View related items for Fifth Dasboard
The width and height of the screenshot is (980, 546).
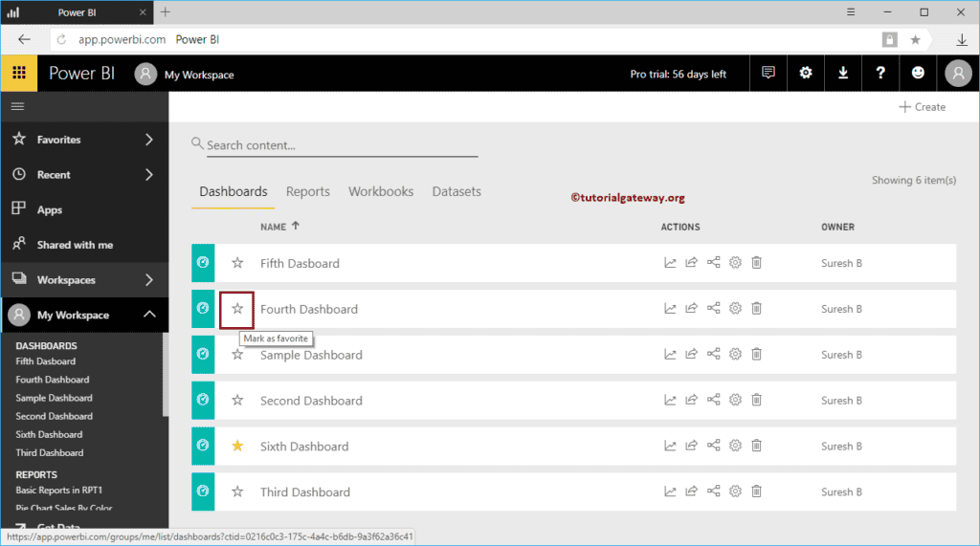pyautogui.click(x=713, y=263)
